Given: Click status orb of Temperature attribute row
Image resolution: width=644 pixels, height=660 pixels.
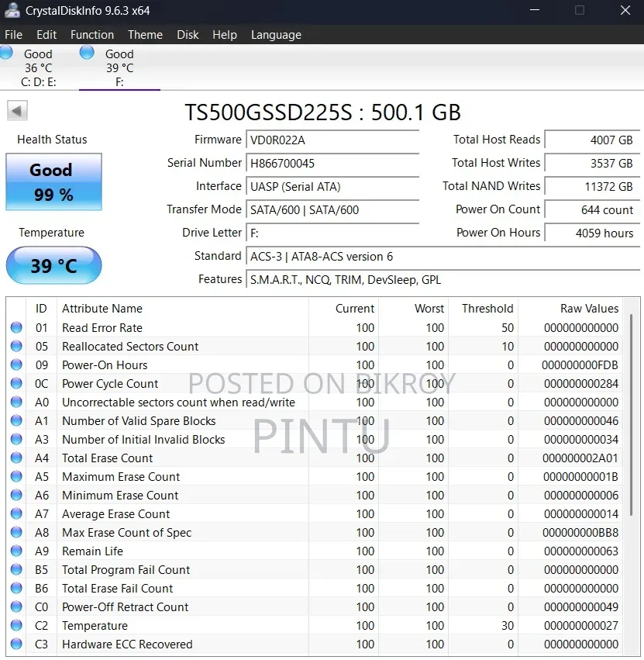Looking at the screenshot, I should point(16,625).
